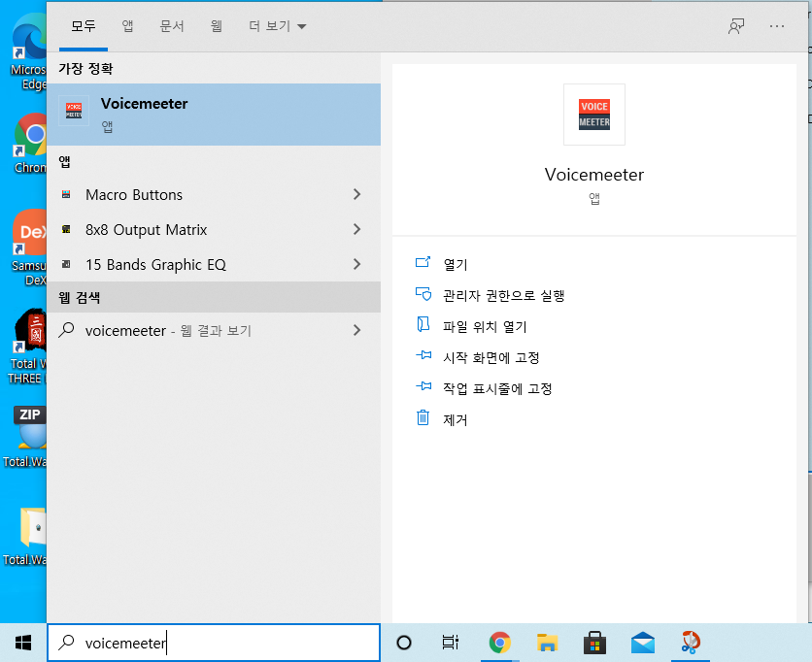Click the feedback person icon

[x=736, y=26]
